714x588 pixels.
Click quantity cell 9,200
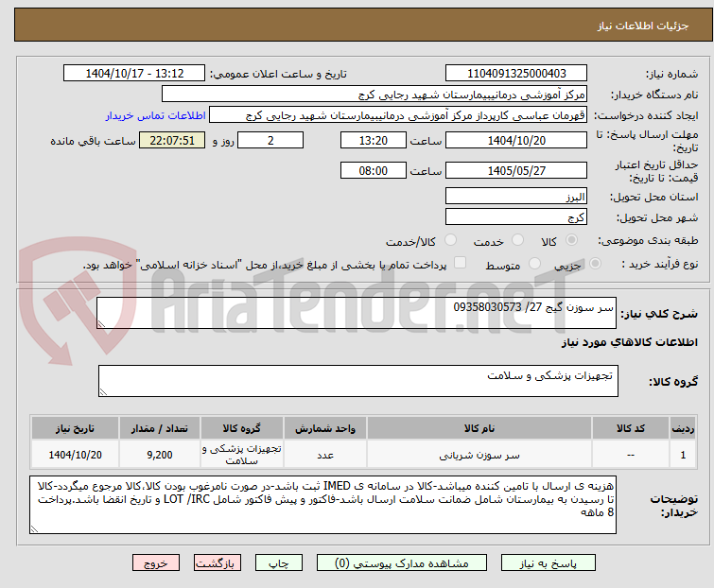[x=160, y=455]
